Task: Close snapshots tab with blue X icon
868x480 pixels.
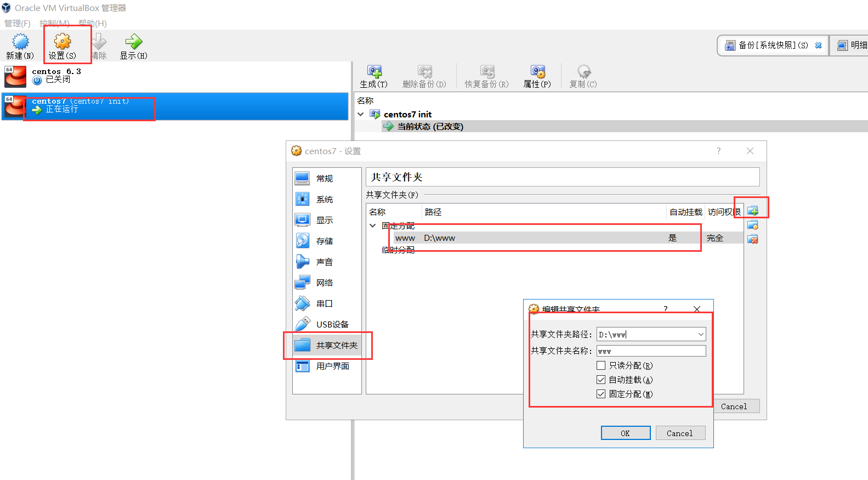Action: click(819, 45)
